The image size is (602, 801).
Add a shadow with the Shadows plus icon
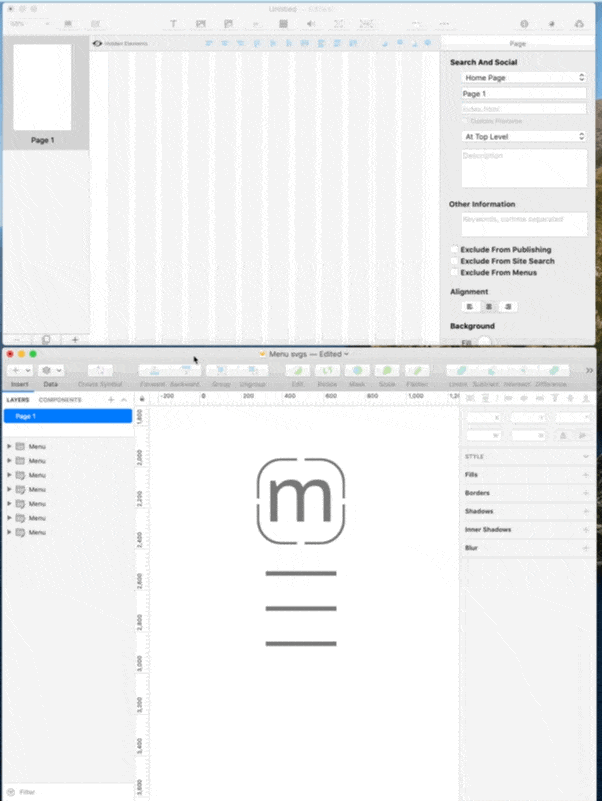[586, 511]
